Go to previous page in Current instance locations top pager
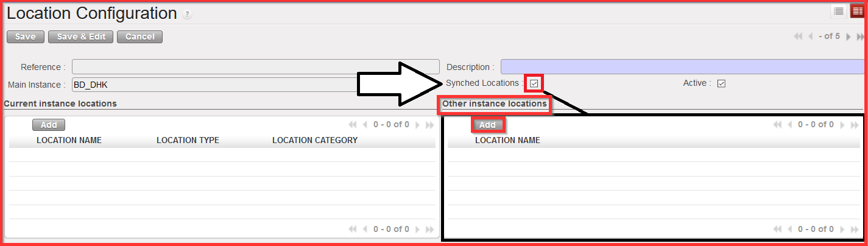The height and width of the screenshot is (246, 868). [364, 125]
